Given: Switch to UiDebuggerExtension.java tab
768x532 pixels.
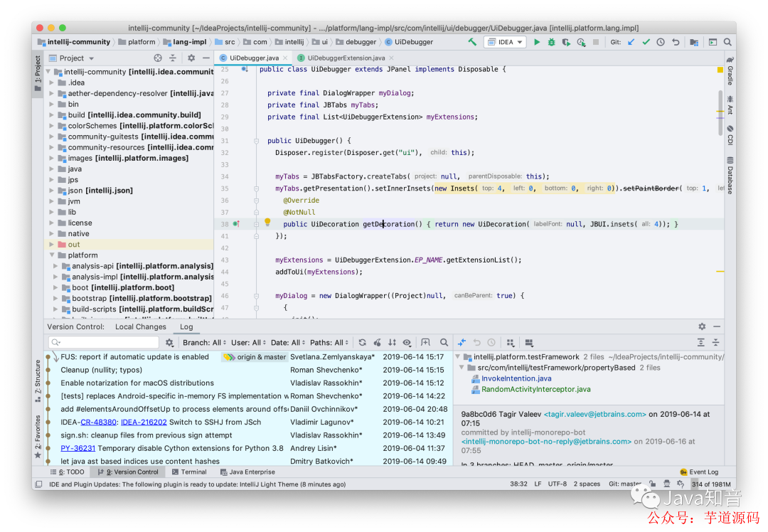Looking at the screenshot, I should (x=346, y=58).
